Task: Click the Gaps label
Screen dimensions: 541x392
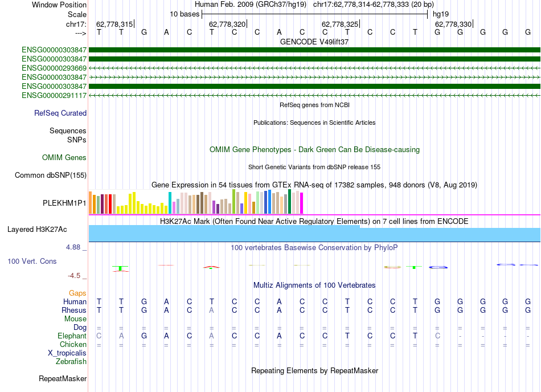Action: click(x=77, y=293)
